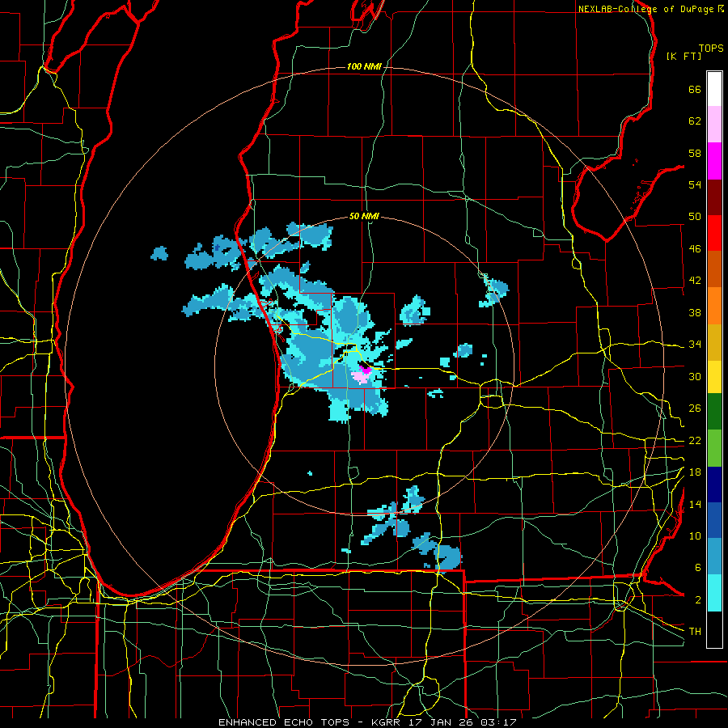Click the legend value "18"
The height and width of the screenshot is (728, 728).
pyautogui.click(x=695, y=472)
